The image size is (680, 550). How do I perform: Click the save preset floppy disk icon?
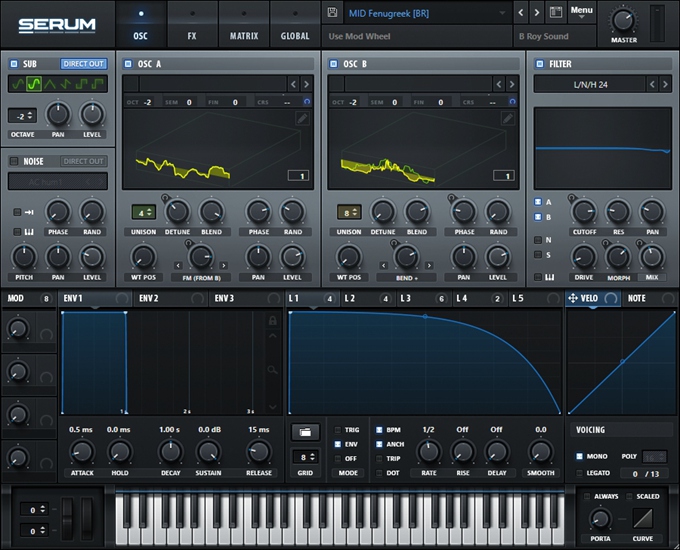(332, 13)
